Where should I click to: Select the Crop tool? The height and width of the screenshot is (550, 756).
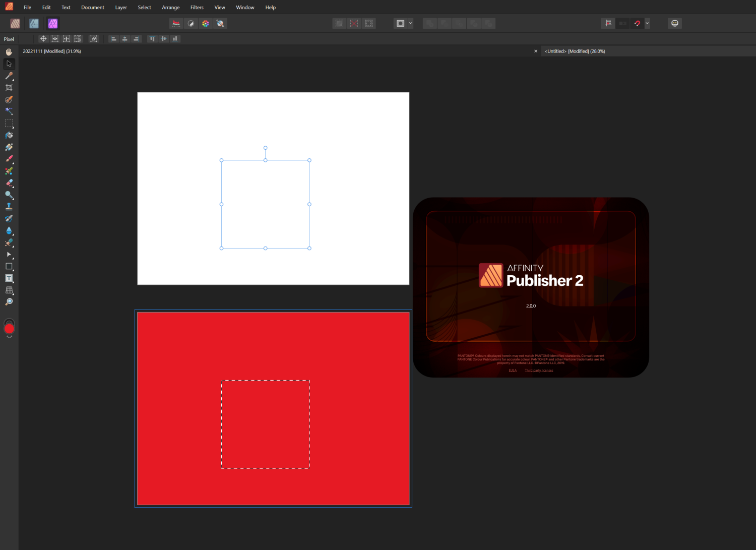click(x=9, y=87)
